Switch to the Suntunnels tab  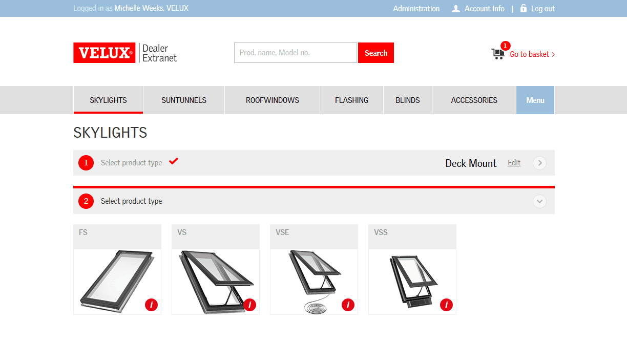184,100
